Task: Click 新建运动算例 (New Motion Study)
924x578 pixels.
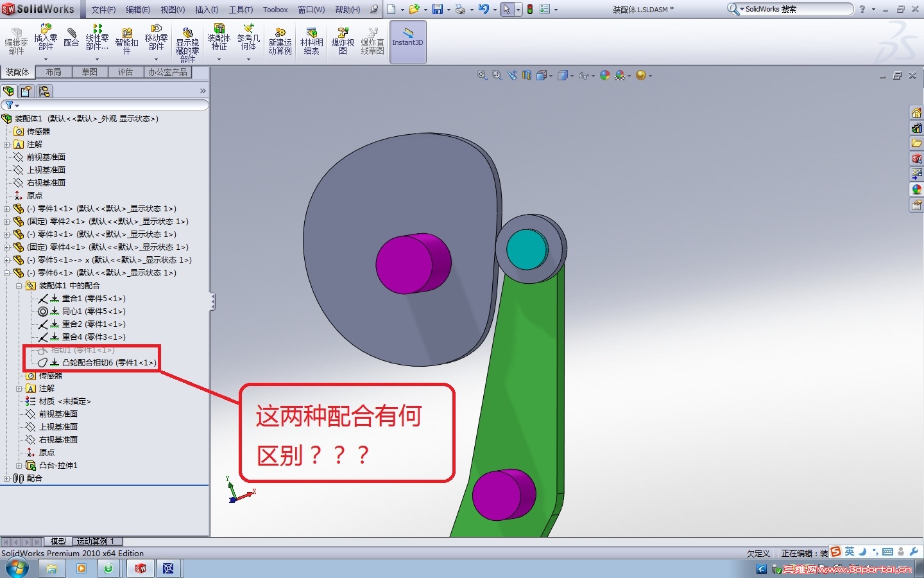Action: [x=280, y=42]
